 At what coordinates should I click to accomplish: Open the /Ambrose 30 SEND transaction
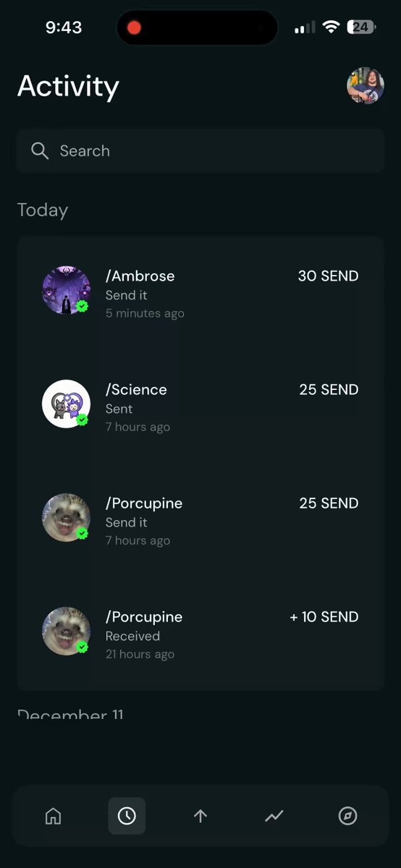click(x=200, y=293)
